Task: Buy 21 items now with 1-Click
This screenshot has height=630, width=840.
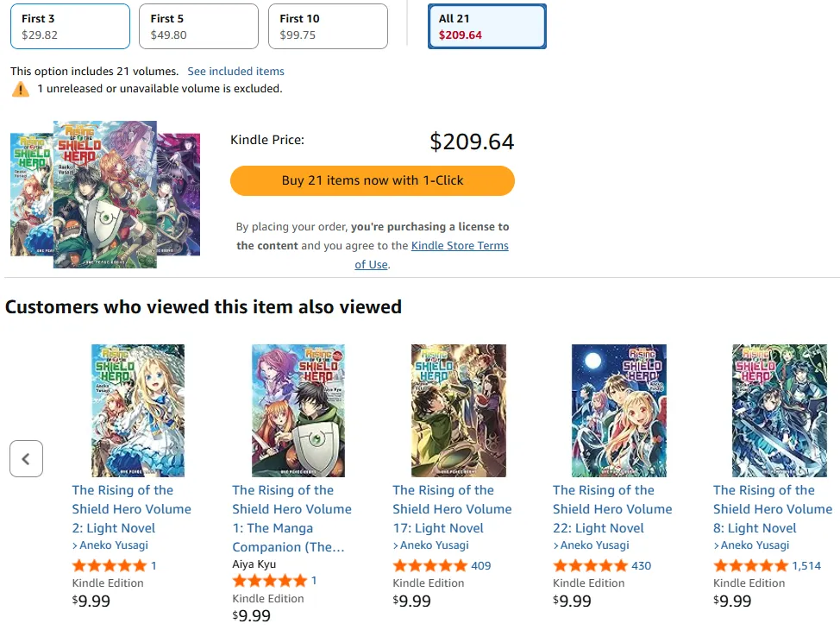Action: [372, 180]
